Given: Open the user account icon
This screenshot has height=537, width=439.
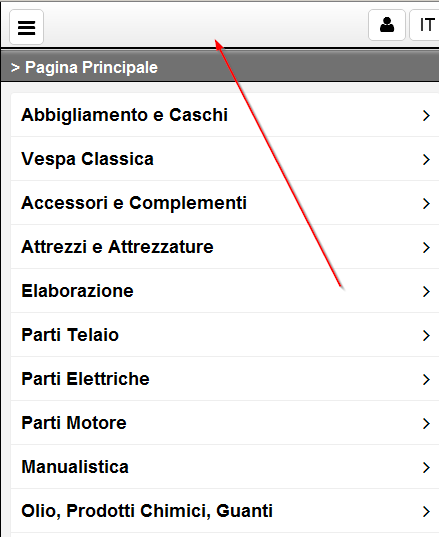Looking at the screenshot, I should pyautogui.click(x=387, y=25).
